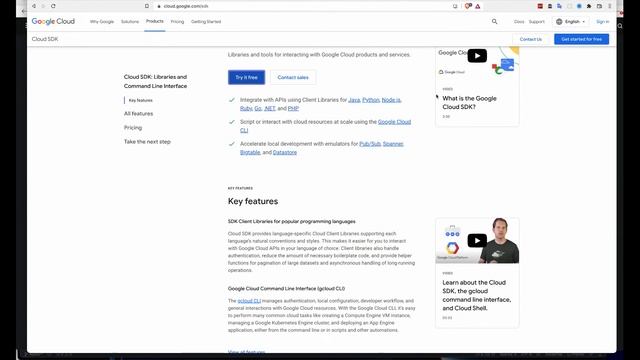This screenshot has height=360, width=640.
Task: Select All features in the side navigation
Action: pyautogui.click(x=138, y=113)
